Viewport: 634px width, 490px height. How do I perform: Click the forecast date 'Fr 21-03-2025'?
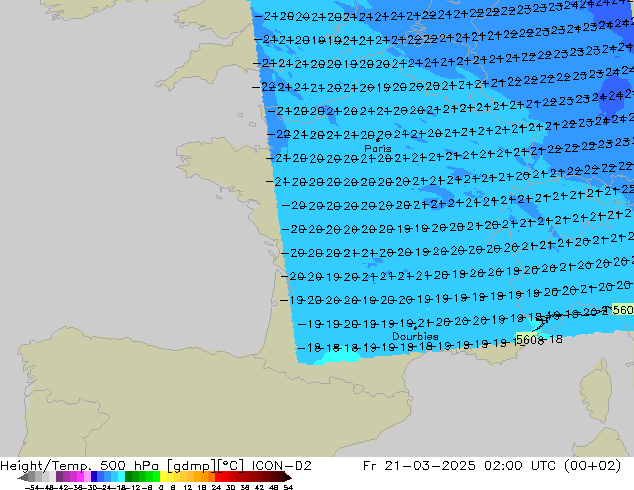point(419,466)
